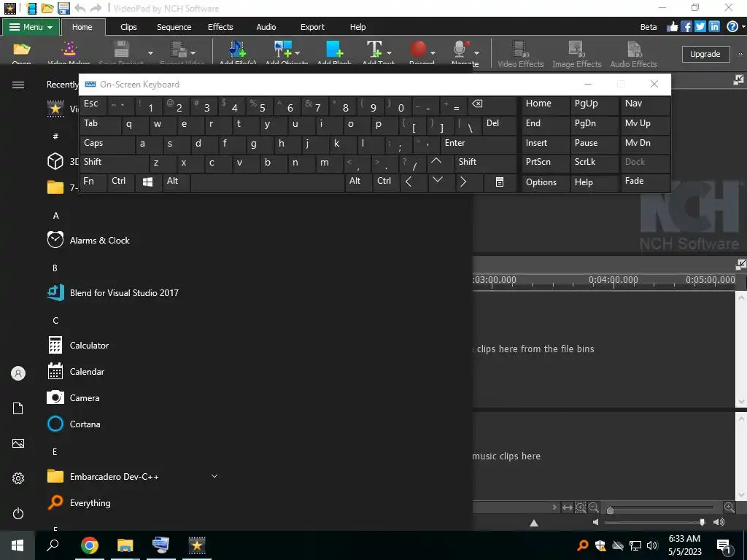Viewport: 747px width, 560px height.
Task: Click the LinkedIn share icon
Action: click(x=713, y=27)
